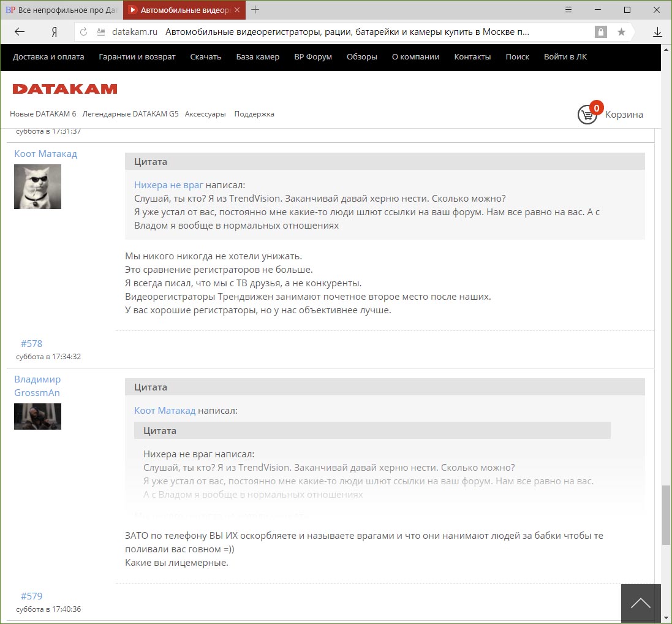Click post number #578 link
Image resolution: width=672 pixels, height=624 pixels.
[31, 343]
